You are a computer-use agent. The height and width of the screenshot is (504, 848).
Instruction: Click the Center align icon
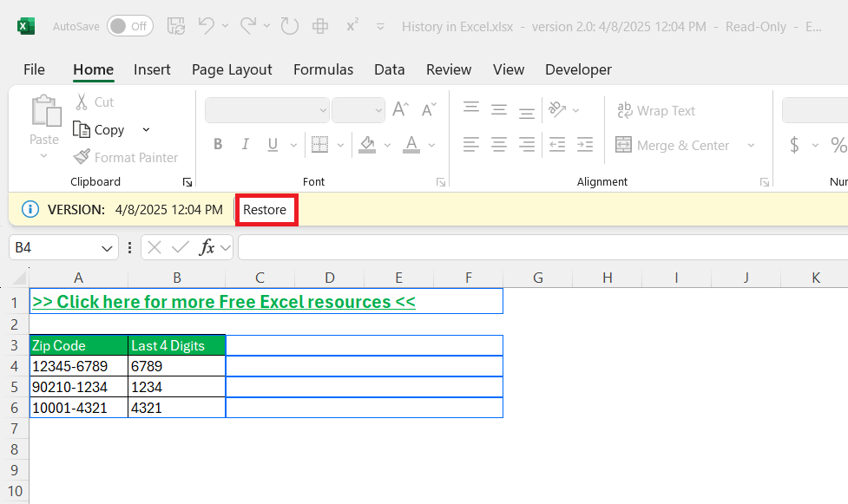499,144
